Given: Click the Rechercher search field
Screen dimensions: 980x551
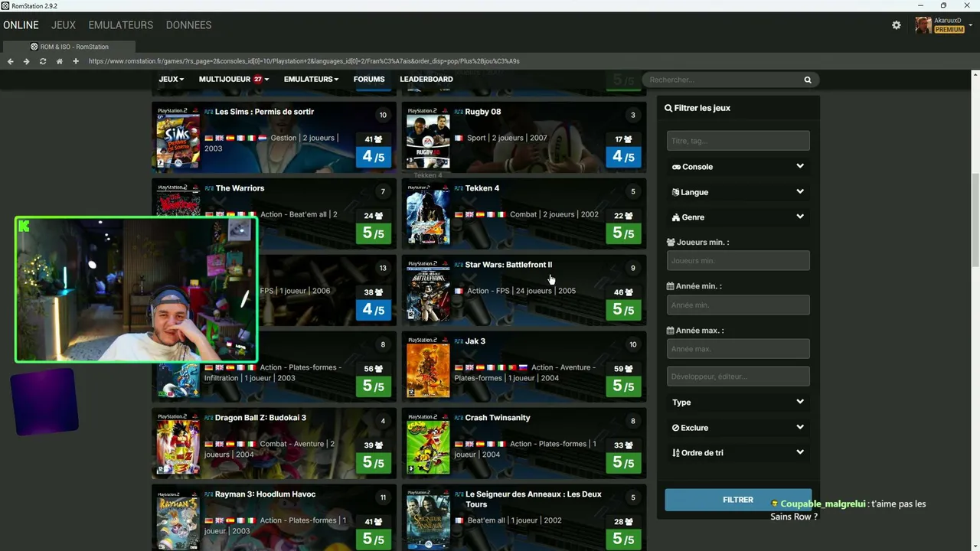Looking at the screenshot, I should [730, 80].
